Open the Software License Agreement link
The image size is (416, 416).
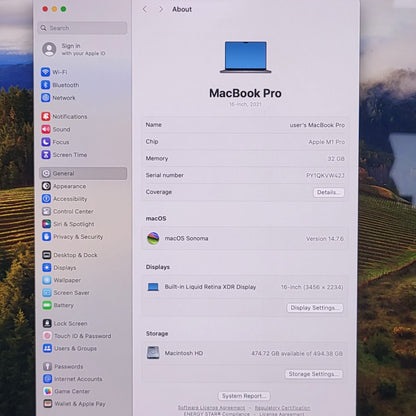coord(211,408)
